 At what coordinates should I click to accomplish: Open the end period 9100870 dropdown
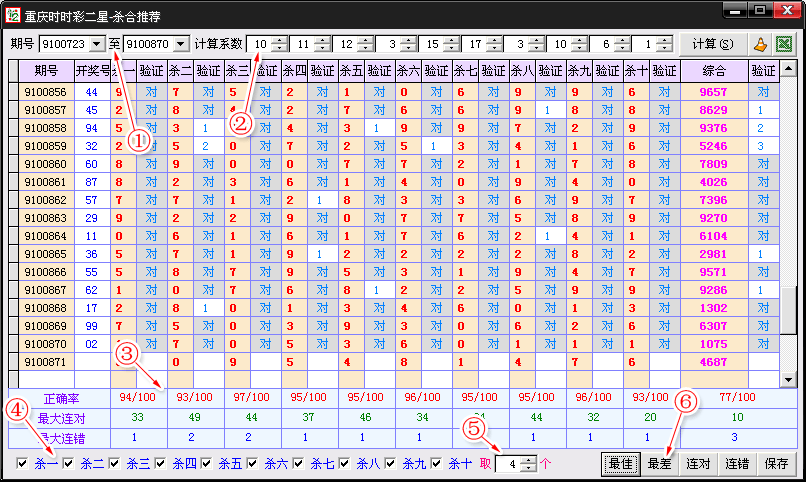click(x=179, y=44)
